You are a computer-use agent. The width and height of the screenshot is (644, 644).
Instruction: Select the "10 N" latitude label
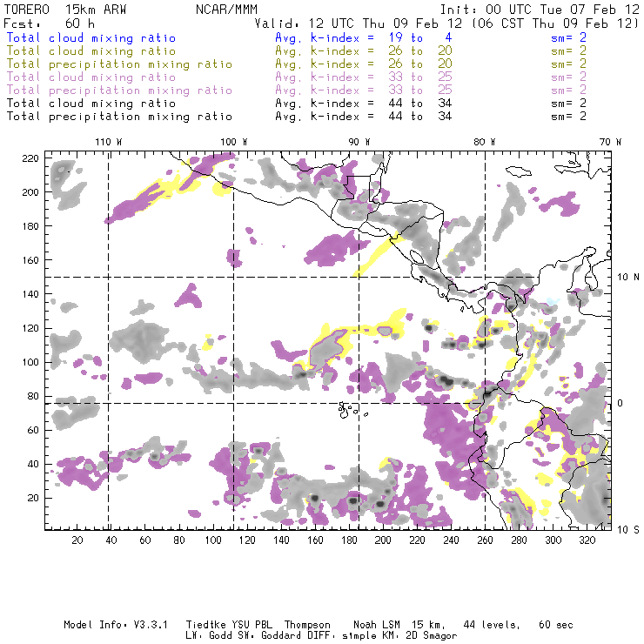pos(628,278)
